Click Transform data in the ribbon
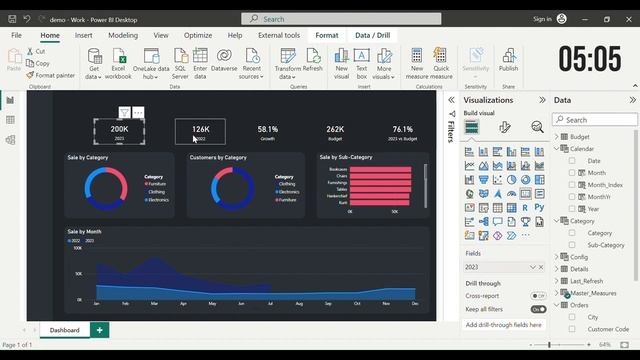 288,64
